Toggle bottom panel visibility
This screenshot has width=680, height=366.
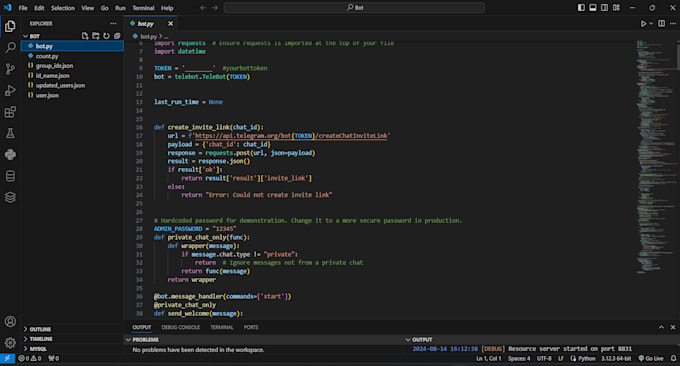point(593,8)
